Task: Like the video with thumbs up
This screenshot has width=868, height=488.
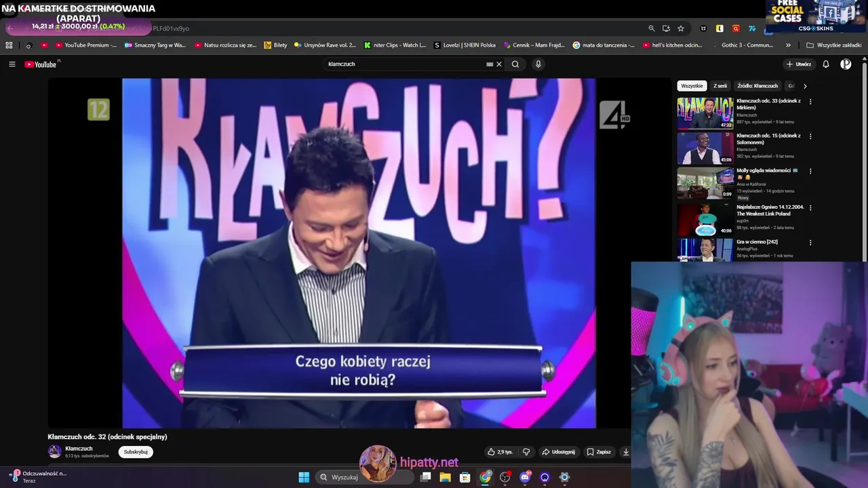Action: 500,452
